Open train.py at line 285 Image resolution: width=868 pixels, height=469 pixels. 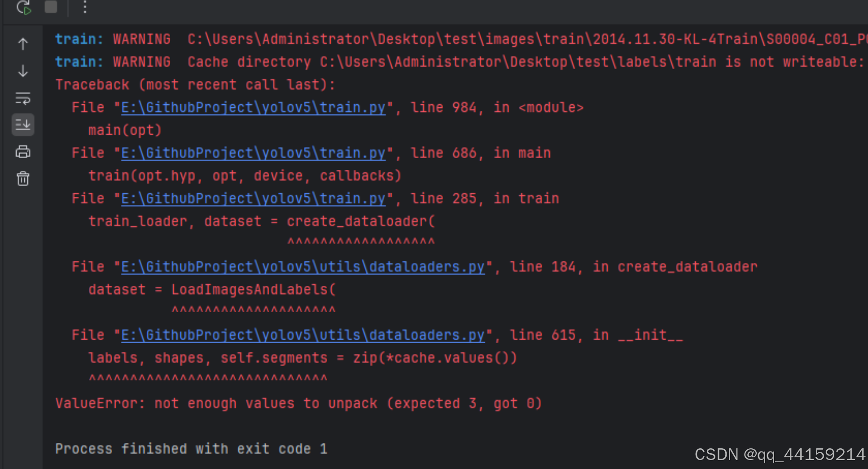coord(253,198)
